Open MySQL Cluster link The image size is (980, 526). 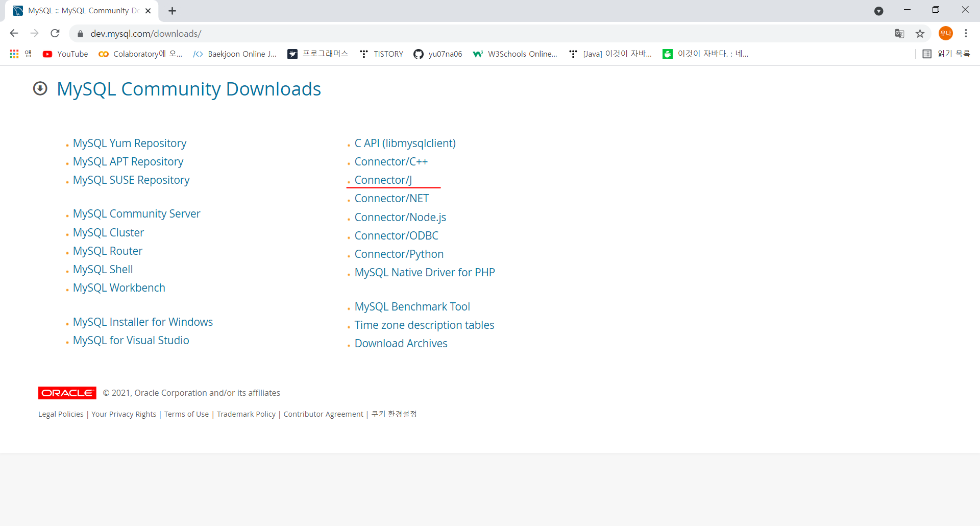(108, 232)
